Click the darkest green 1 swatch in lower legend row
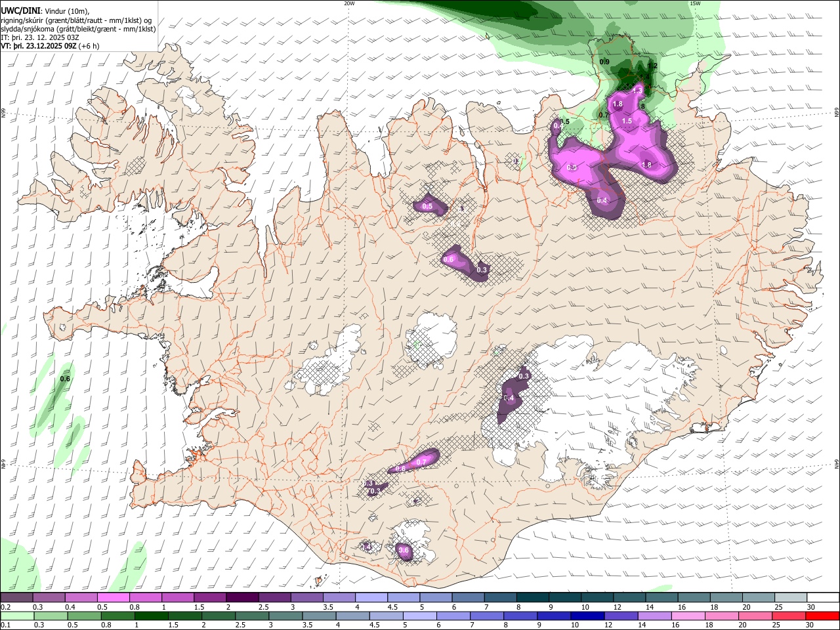 [x=151, y=616]
